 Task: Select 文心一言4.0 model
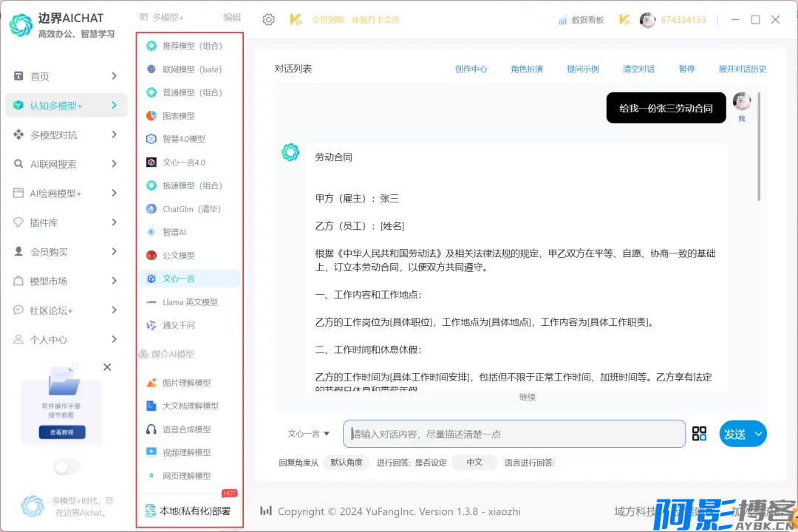point(189,163)
